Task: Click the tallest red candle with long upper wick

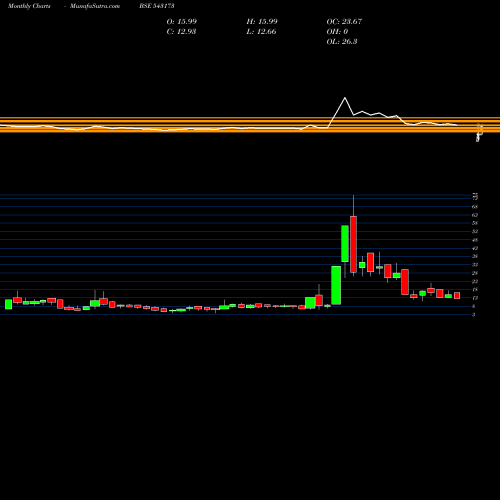Action: (353, 244)
